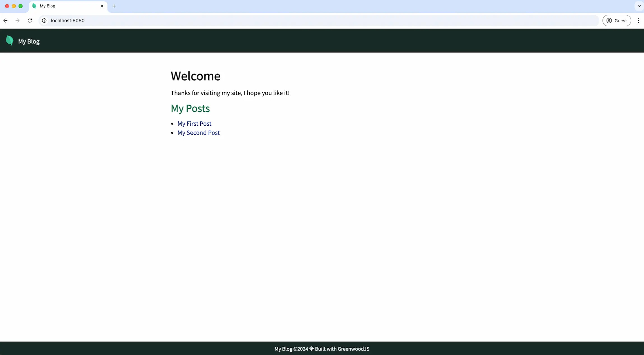Open a new tab with plus icon
This screenshot has height=355, width=644.
pos(114,6)
